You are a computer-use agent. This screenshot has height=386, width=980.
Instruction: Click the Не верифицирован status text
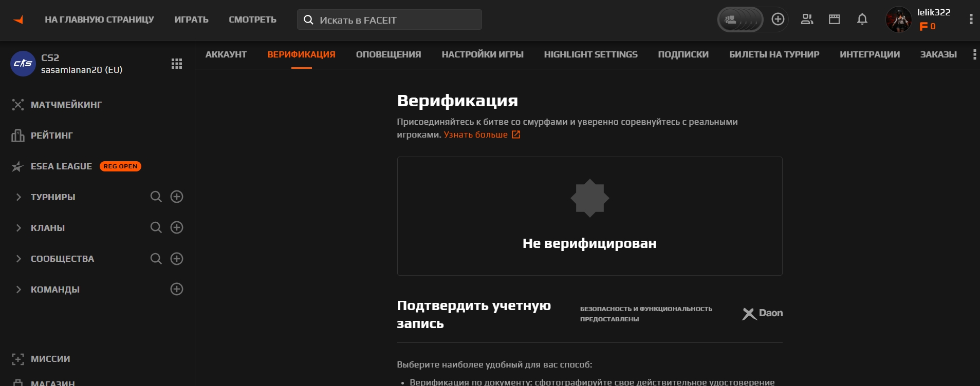pyautogui.click(x=589, y=243)
